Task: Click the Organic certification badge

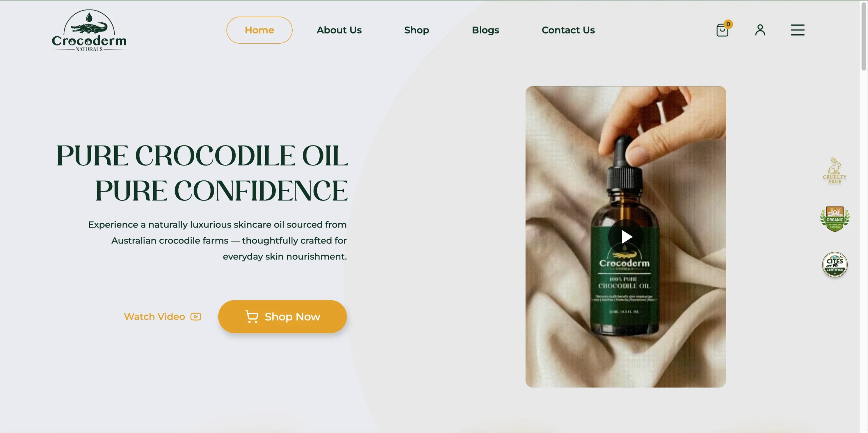Action: click(x=835, y=219)
